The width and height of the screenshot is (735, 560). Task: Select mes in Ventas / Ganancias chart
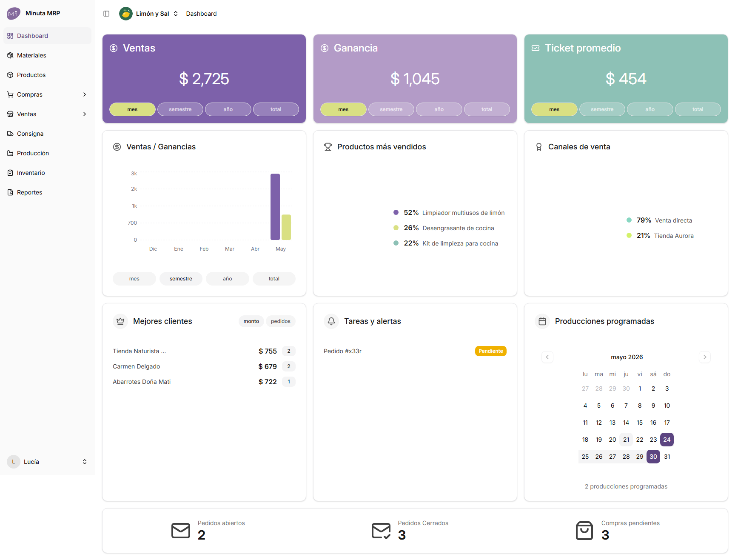point(134,279)
